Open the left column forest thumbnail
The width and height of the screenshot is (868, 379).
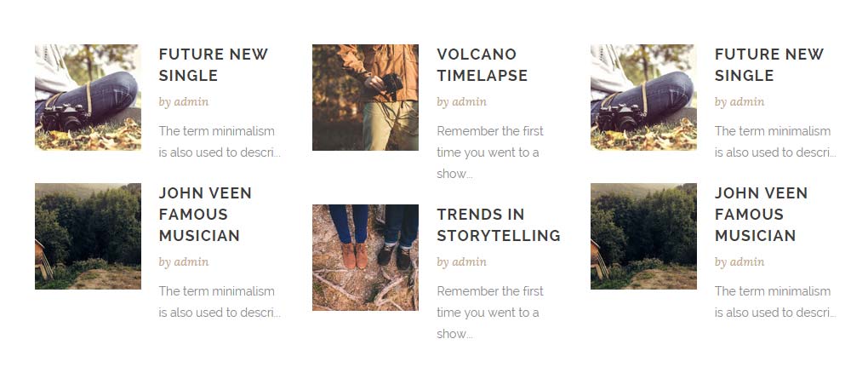click(x=88, y=236)
